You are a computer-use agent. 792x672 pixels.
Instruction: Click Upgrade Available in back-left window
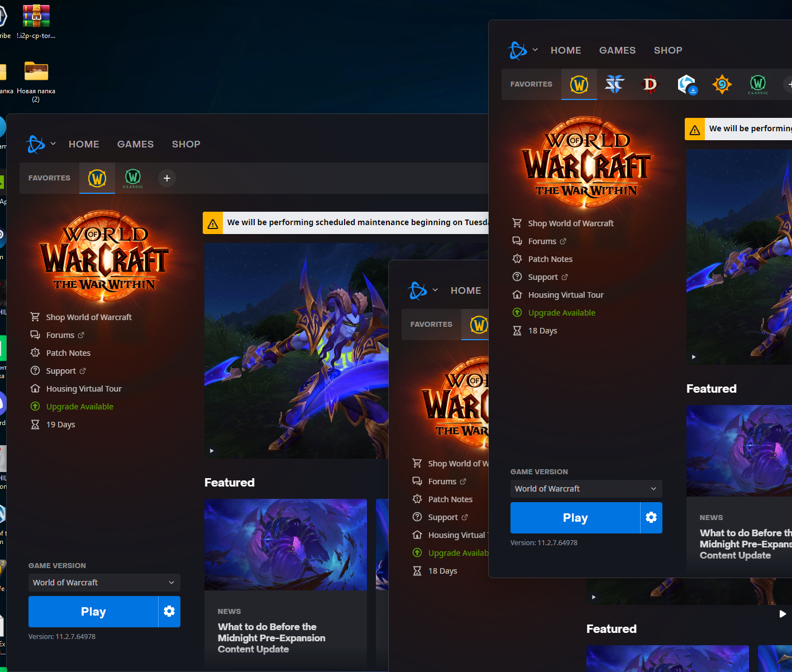[x=72, y=407]
